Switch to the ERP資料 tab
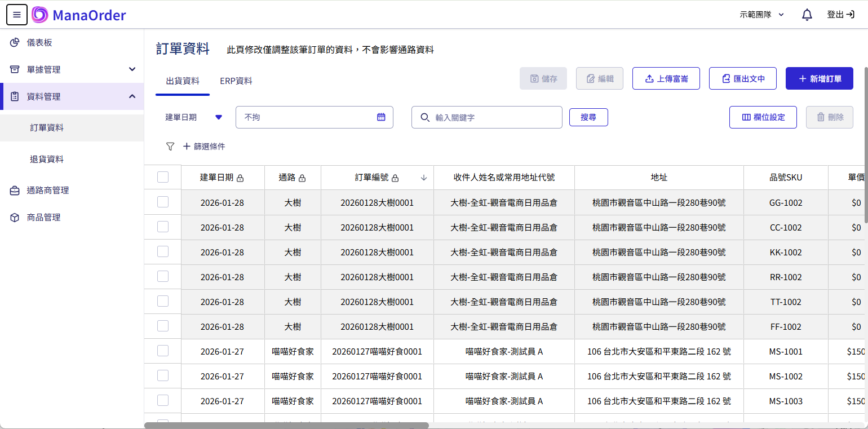This screenshot has width=868, height=429. point(236,81)
